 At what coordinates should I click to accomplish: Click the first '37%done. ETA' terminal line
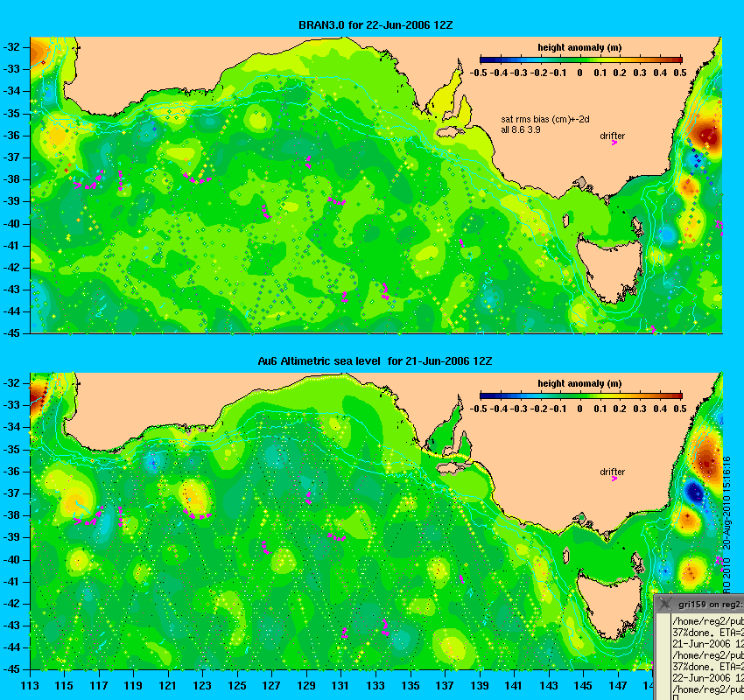click(x=707, y=633)
